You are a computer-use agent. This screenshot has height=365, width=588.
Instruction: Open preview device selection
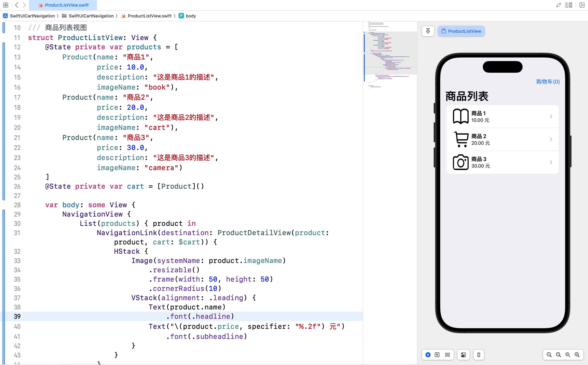tap(479, 355)
